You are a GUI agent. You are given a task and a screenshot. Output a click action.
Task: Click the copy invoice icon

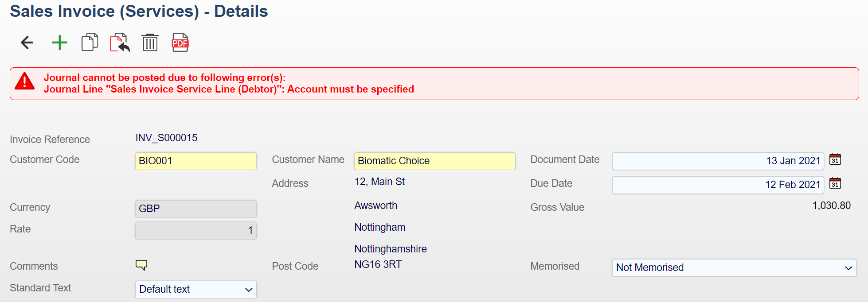[90, 43]
